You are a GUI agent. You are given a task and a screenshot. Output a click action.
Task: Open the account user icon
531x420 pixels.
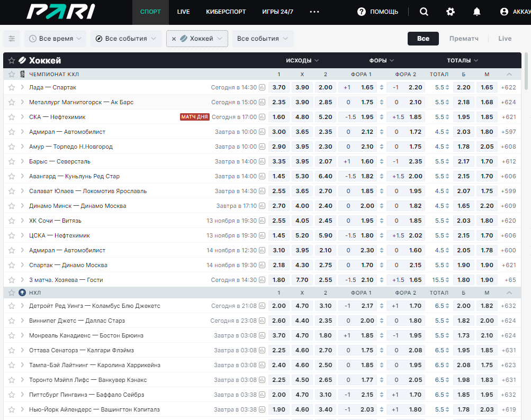tap(504, 12)
